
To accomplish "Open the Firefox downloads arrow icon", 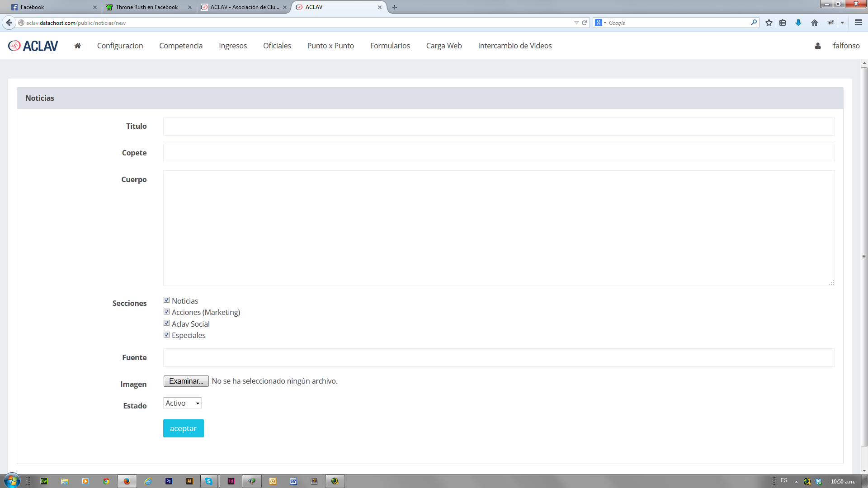I will (798, 23).
